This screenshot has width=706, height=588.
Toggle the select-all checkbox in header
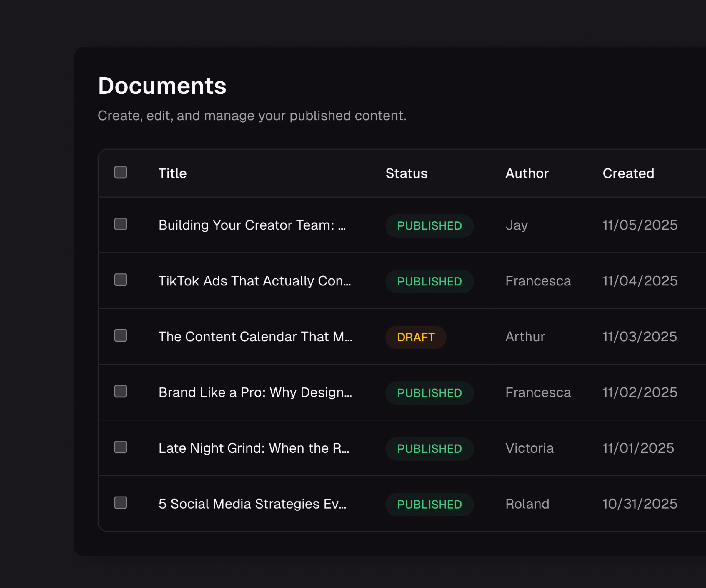(x=120, y=172)
